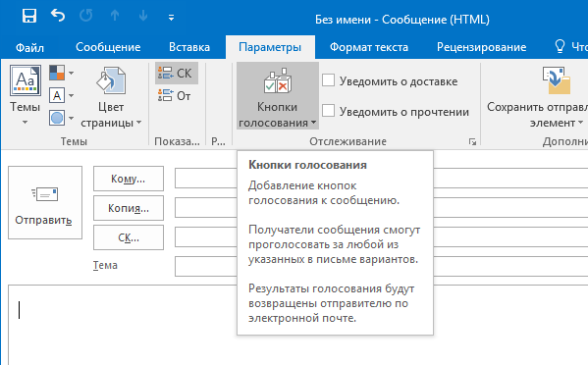Screen dimensions: 588x365
Task: Click the greyed redo arrow icon
Action: click(86, 16)
